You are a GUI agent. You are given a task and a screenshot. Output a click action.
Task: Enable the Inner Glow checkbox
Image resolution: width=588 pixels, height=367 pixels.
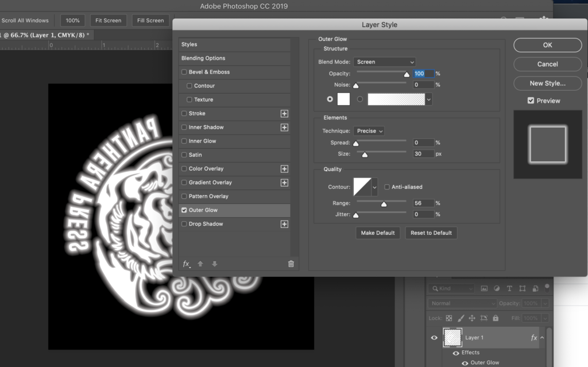point(184,141)
